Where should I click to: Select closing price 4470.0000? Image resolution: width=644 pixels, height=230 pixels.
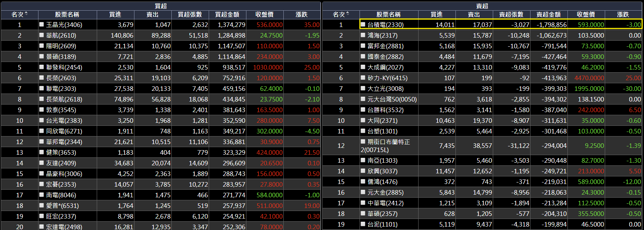pyautogui.click(x=589, y=78)
